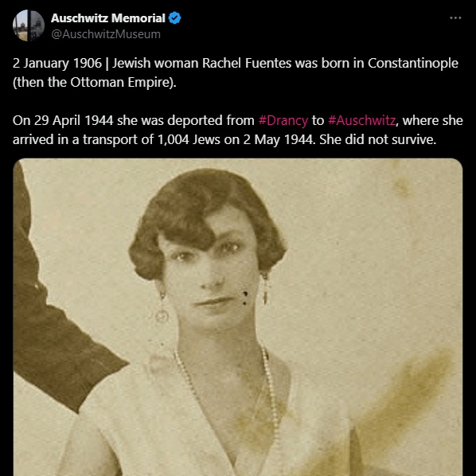Follow the #Drancy hashtag
The image size is (476, 476).
click(x=283, y=120)
